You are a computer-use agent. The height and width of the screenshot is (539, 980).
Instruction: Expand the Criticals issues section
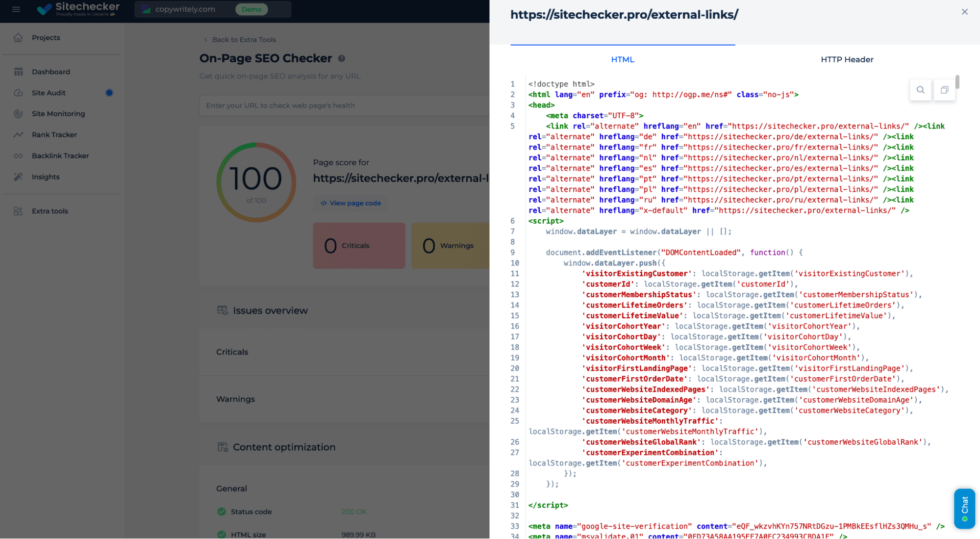point(232,352)
